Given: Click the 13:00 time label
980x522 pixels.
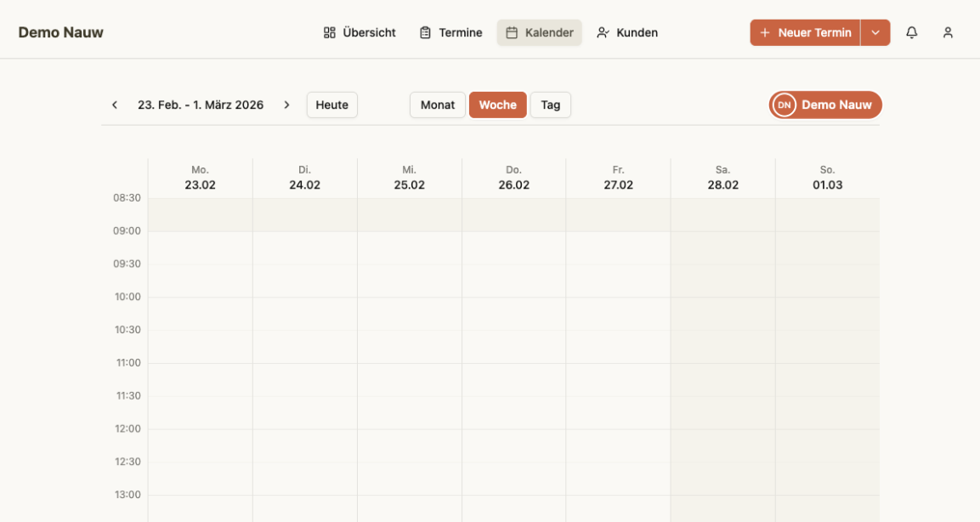Looking at the screenshot, I should [x=127, y=495].
